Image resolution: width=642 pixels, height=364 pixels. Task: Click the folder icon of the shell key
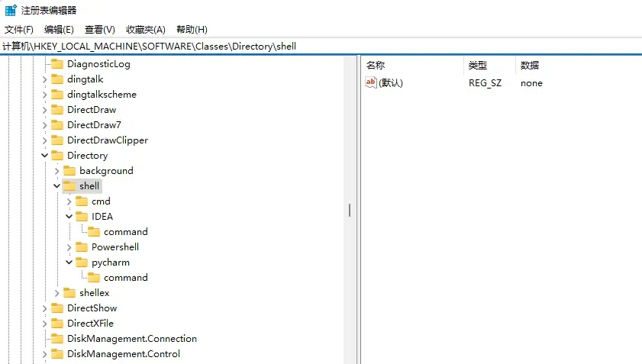tap(69, 186)
